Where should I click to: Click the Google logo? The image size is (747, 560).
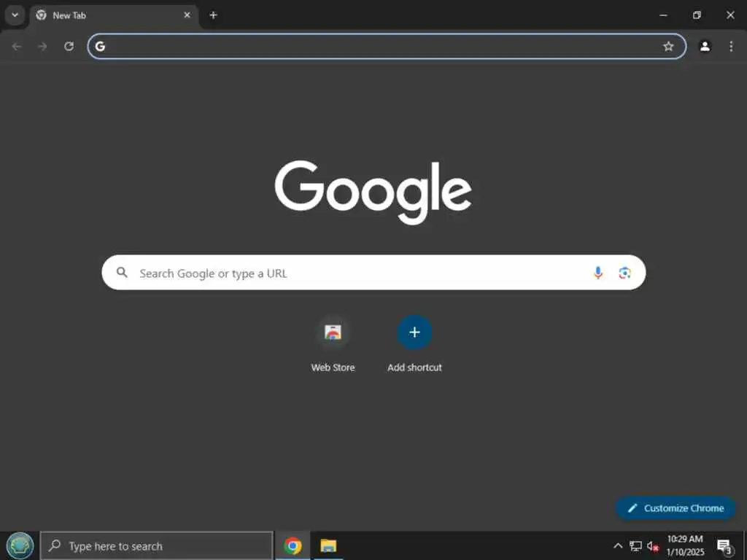373,192
